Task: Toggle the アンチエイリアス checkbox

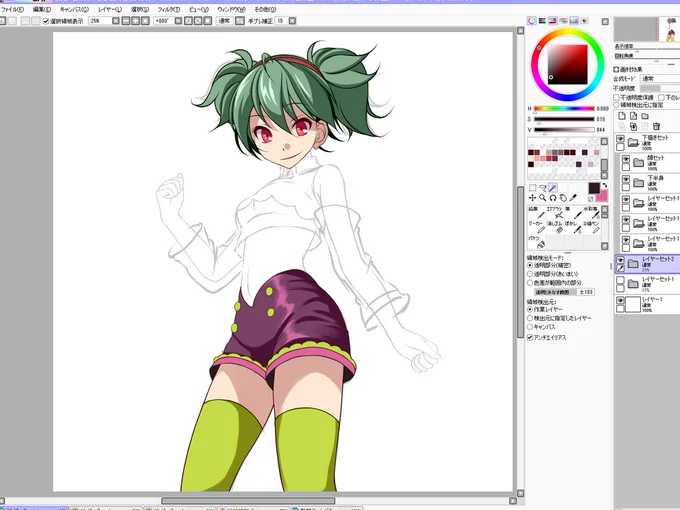Action: tap(530, 337)
